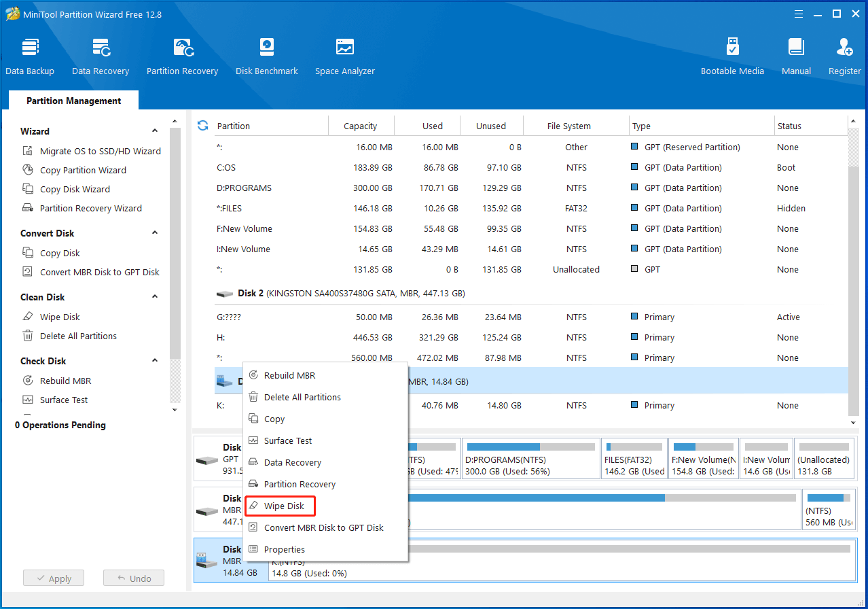Select the D:PROGRAMS partition row

point(530,188)
